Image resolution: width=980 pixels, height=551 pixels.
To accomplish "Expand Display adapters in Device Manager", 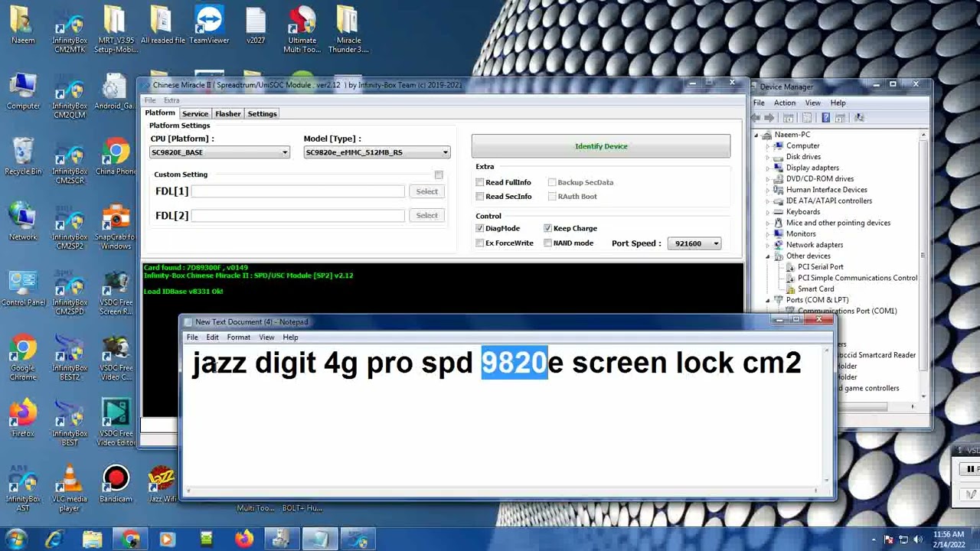I will pos(768,168).
